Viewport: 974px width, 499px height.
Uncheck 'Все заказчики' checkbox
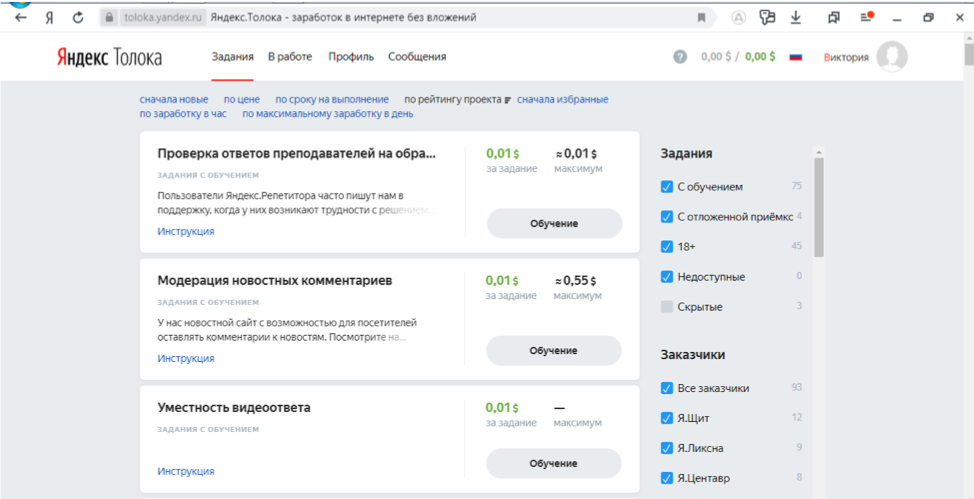(x=667, y=389)
